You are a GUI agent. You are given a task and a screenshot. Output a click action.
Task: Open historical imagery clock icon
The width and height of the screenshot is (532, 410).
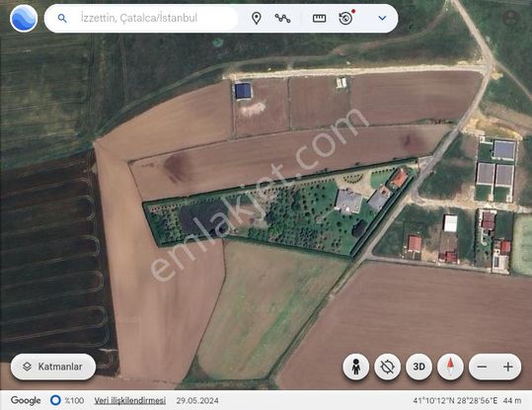point(346,18)
